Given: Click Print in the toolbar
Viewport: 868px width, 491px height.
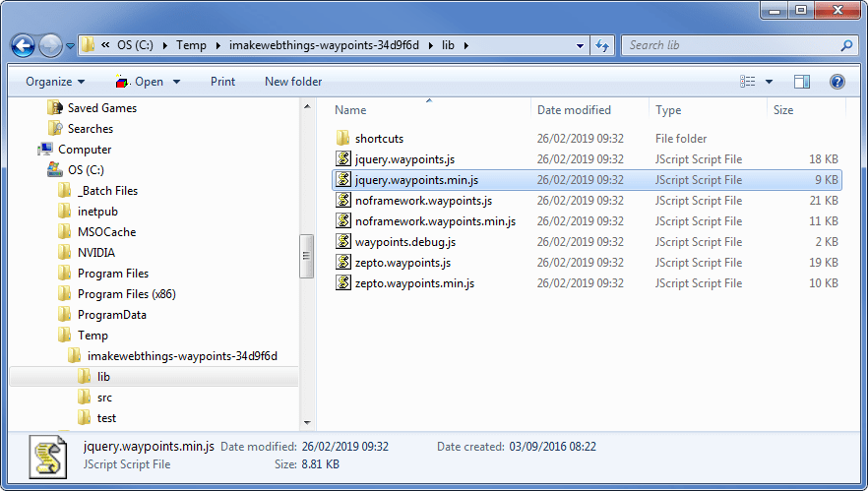Looking at the screenshot, I should tap(222, 82).
